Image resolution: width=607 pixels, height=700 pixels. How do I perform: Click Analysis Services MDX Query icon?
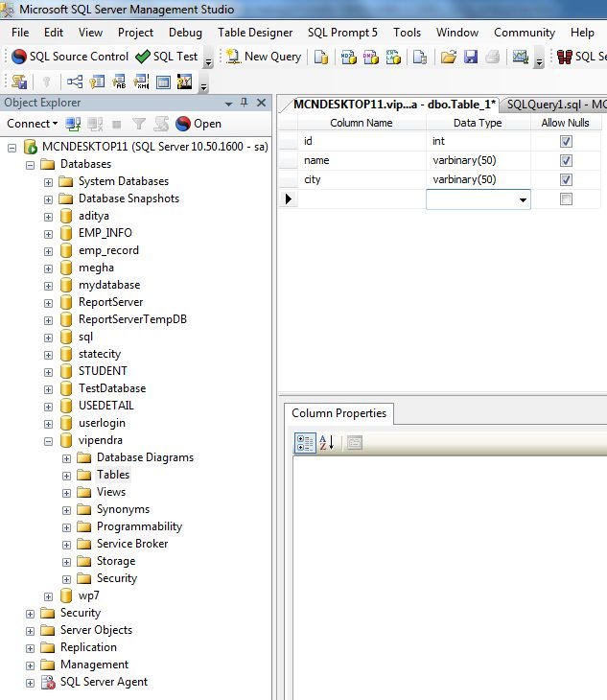349,58
